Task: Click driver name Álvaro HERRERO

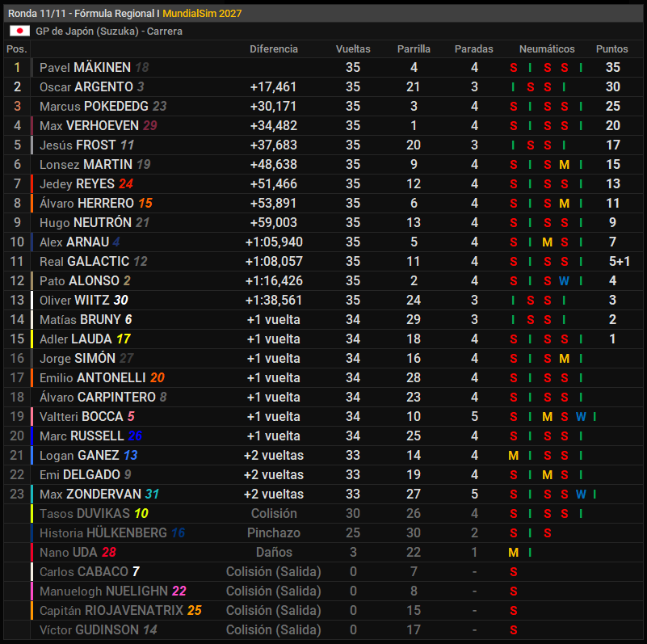Action: 86,203
